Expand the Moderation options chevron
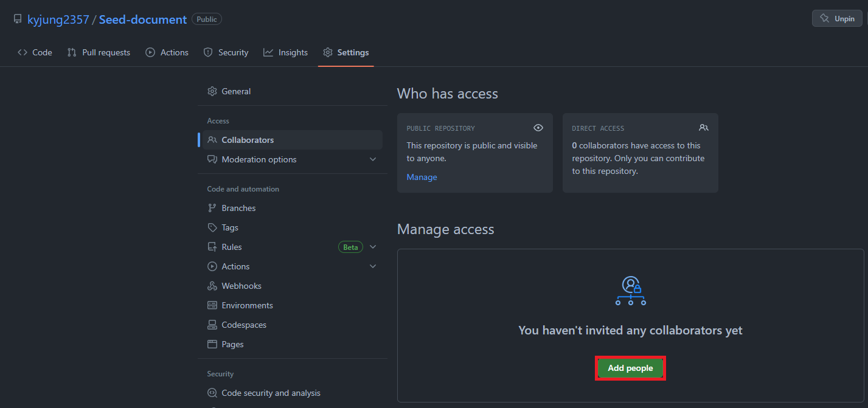The width and height of the screenshot is (868, 408). point(373,159)
